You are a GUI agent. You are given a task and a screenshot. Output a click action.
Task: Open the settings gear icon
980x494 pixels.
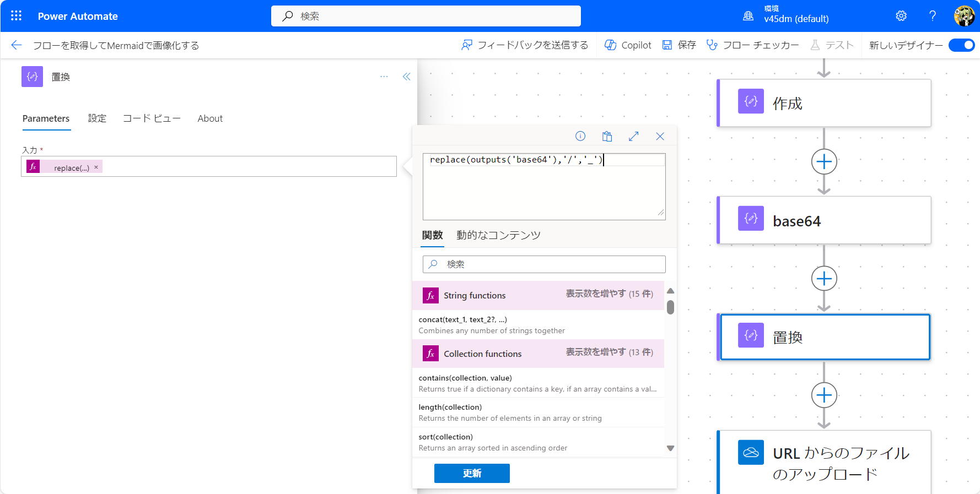901,16
